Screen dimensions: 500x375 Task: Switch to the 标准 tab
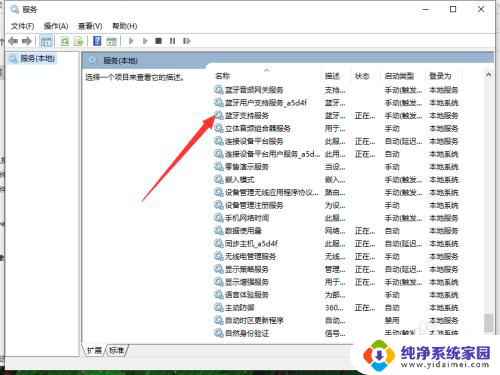click(x=116, y=350)
